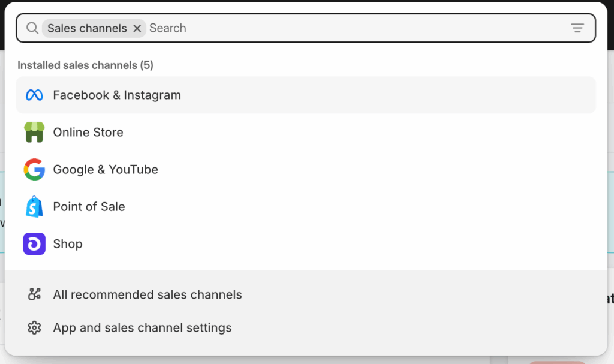Viewport: 614px width, 364px height.
Task: Click the Google logo icon
Action: tap(34, 170)
